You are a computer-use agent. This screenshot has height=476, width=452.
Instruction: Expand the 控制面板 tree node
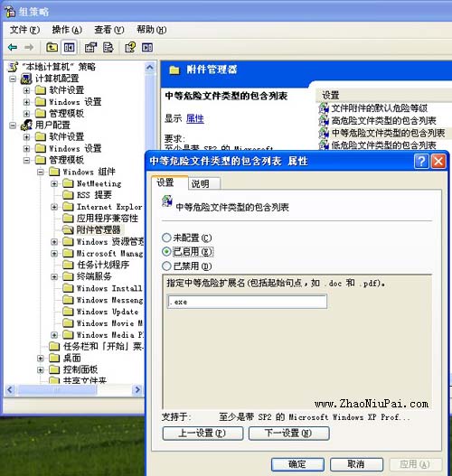pos(41,369)
